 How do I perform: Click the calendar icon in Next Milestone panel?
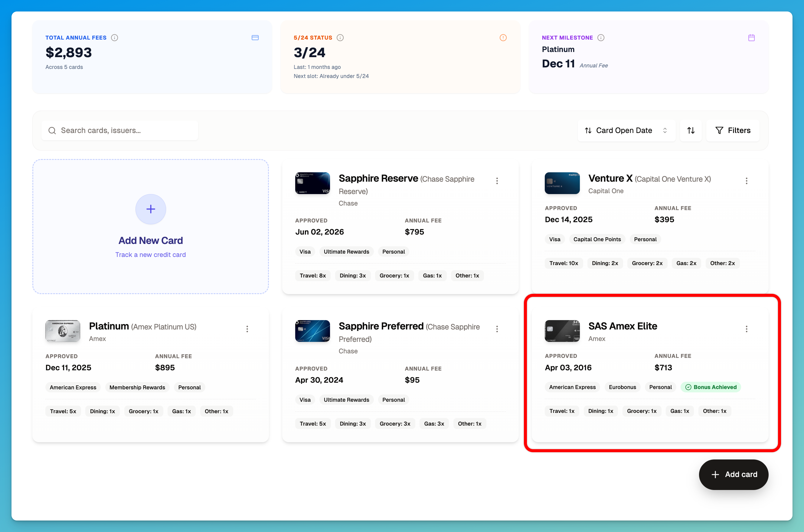(751, 38)
